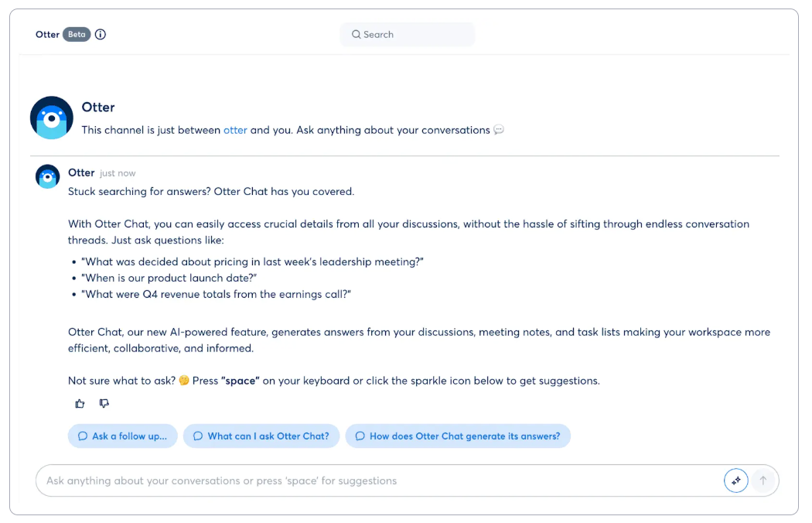Click the message input field at the bottom
Viewport: 812px width, 523px height.
click(x=309, y=480)
